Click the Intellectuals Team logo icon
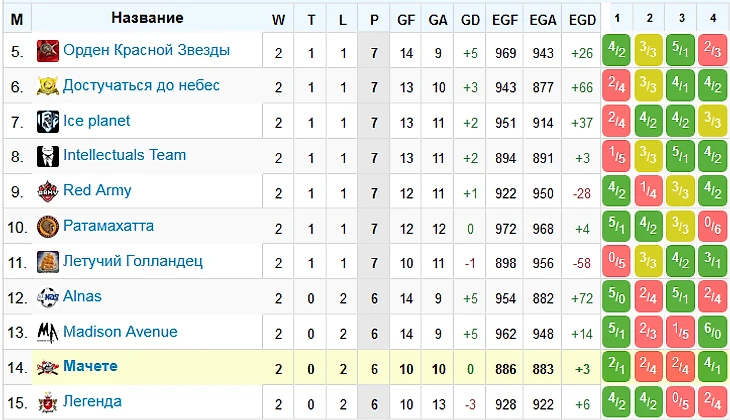 tap(47, 156)
